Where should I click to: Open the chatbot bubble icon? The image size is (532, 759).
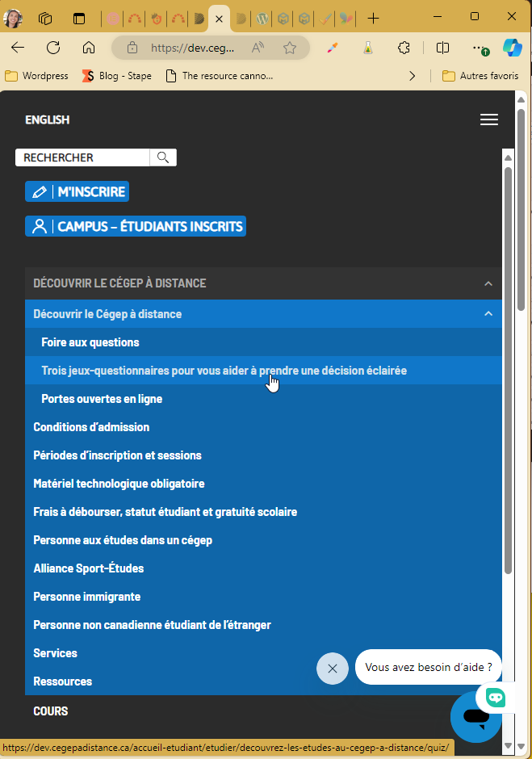click(x=475, y=715)
